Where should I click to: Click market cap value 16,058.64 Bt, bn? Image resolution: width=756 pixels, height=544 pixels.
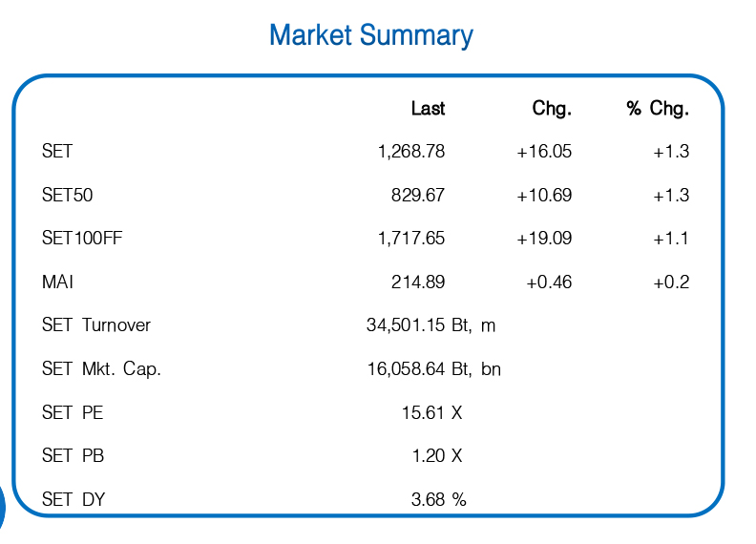coord(433,369)
